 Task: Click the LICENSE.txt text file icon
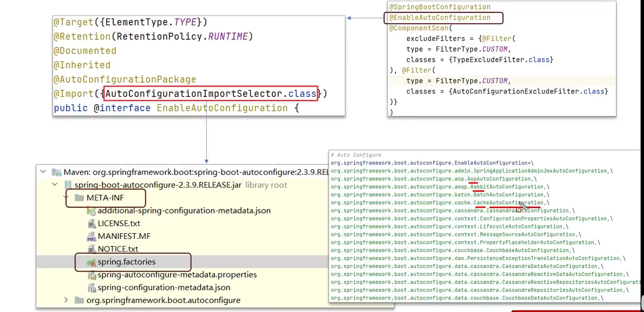(x=91, y=224)
